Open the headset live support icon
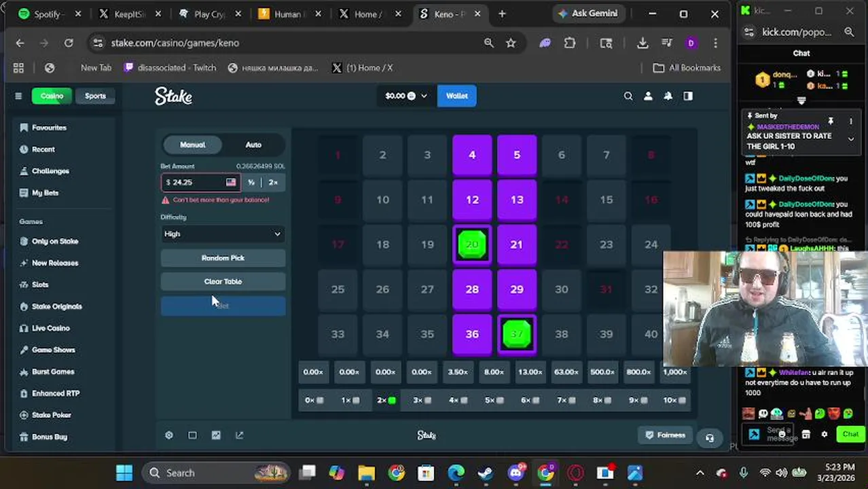The height and width of the screenshot is (489, 868). pyautogui.click(x=710, y=438)
